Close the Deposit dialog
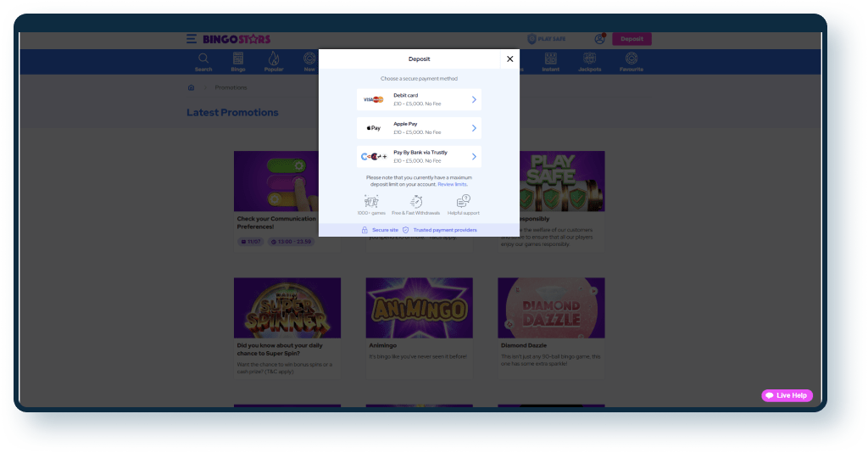The height and width of the screenshot is (453, 868). pyautogui.click(x=509, y=59)
